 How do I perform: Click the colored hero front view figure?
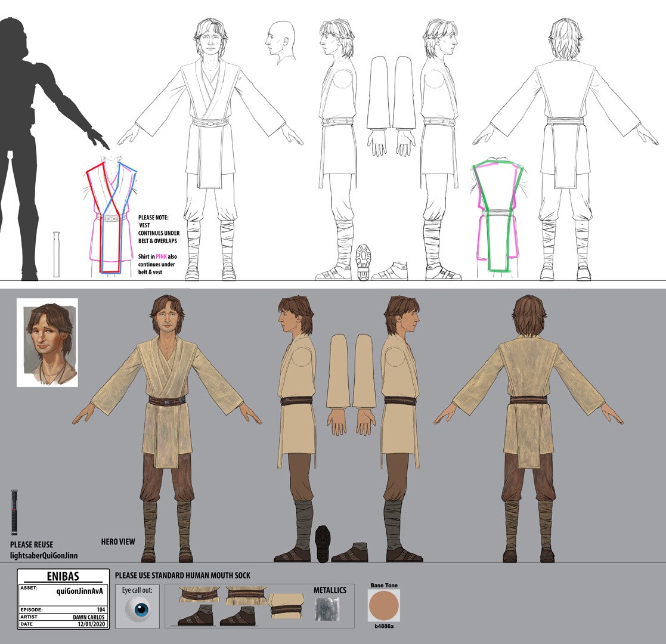pyautogui.click(x=167, y=428)
